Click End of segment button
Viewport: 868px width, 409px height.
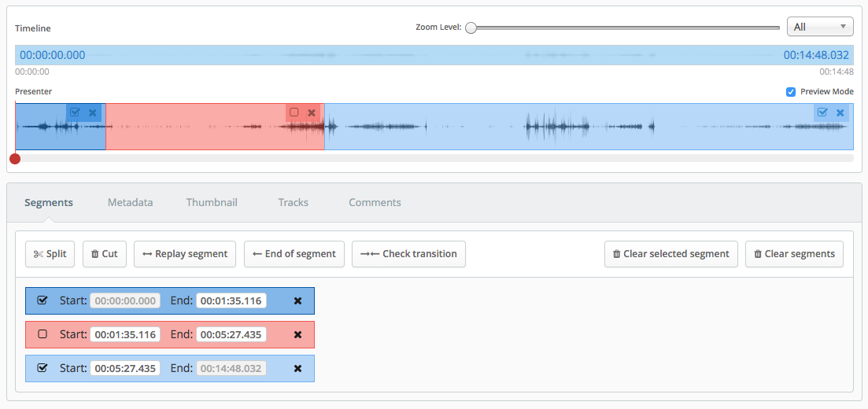coord(294,254)
